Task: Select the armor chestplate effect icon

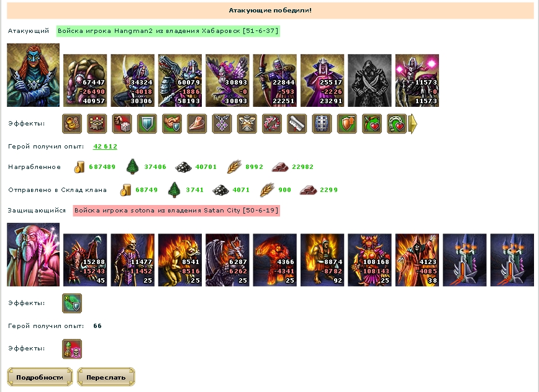Action: coord(247,124)
